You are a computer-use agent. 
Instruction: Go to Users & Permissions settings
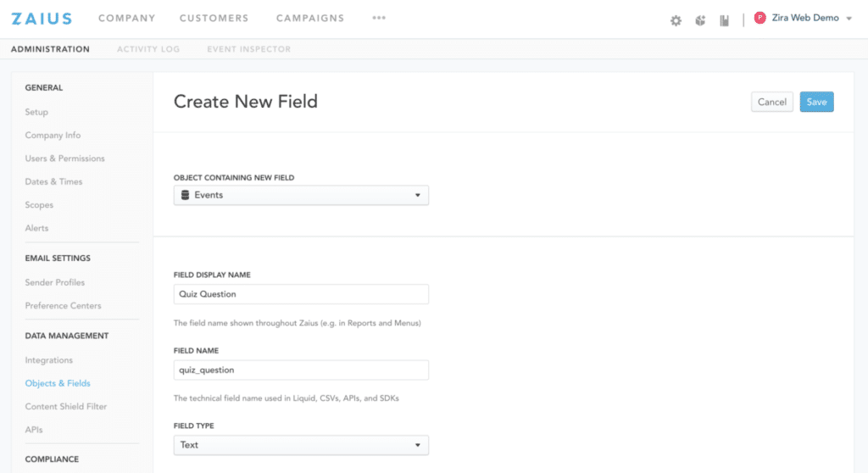point(65,159)
